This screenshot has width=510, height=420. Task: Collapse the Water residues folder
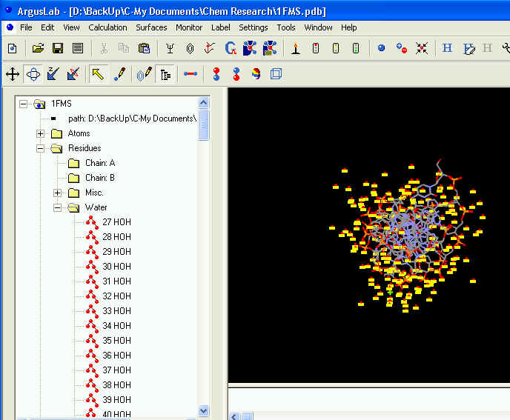tap(58, 207)
